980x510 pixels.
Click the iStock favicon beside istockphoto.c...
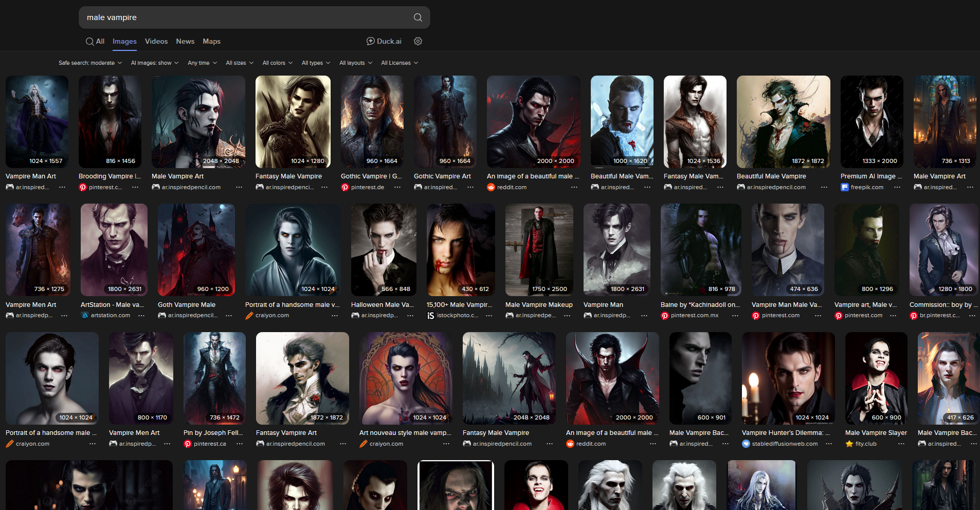(431, 315)
